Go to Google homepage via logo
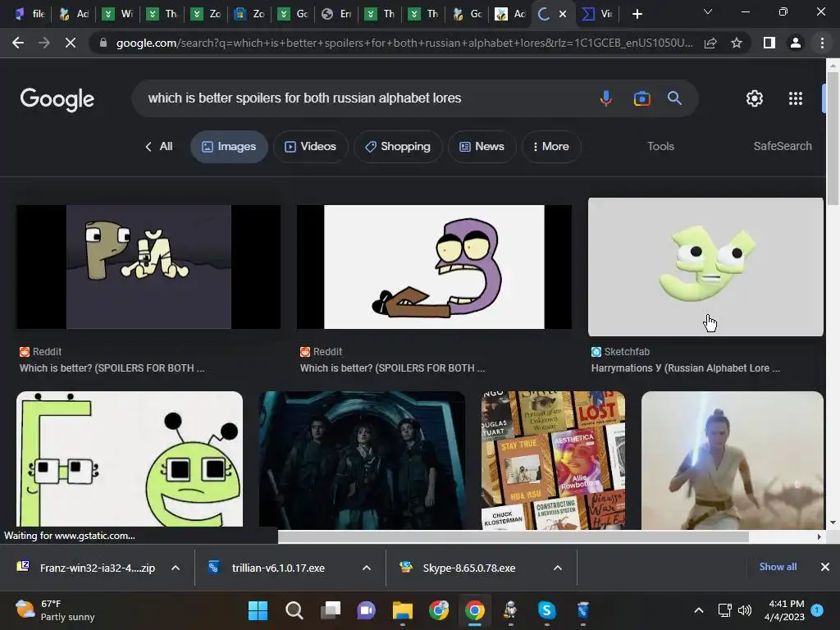840x630 pixels. [57, 99]
